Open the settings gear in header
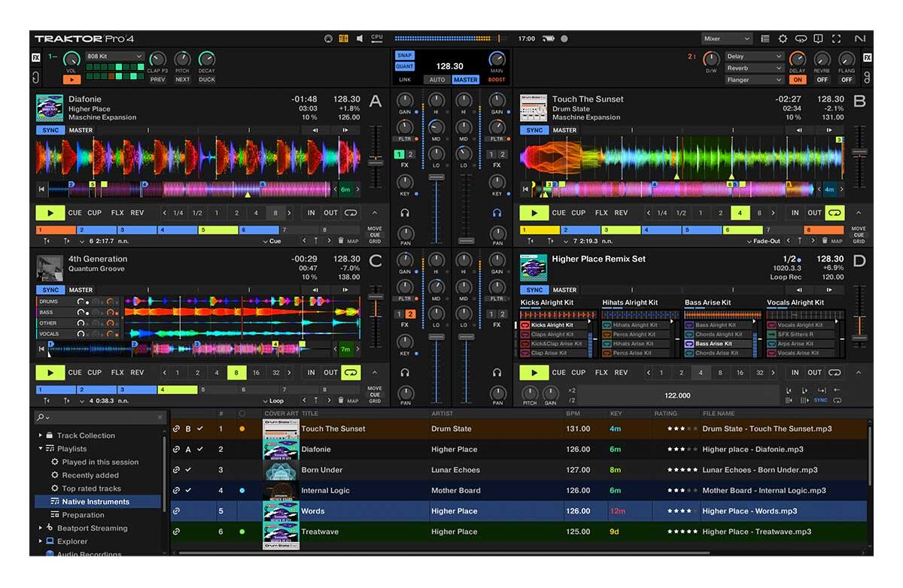This screenshot has width=903, height=588. (x=783, y=38)
